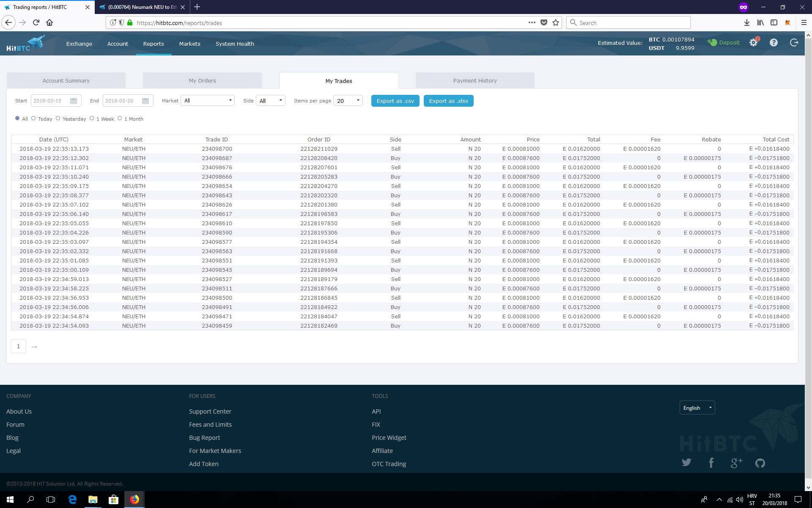Click Export as .xlsx button
The width and height of the screenshot is (812, 508).
pos(449,101)
